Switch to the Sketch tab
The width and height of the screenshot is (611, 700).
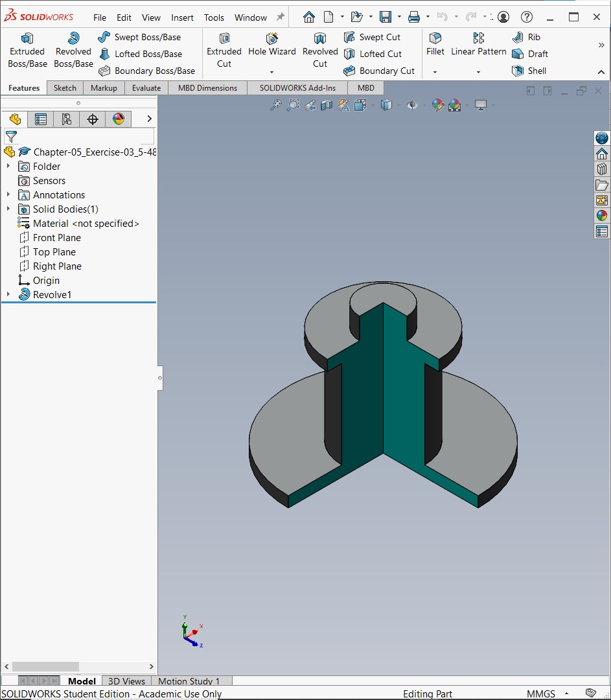point(65,88)
